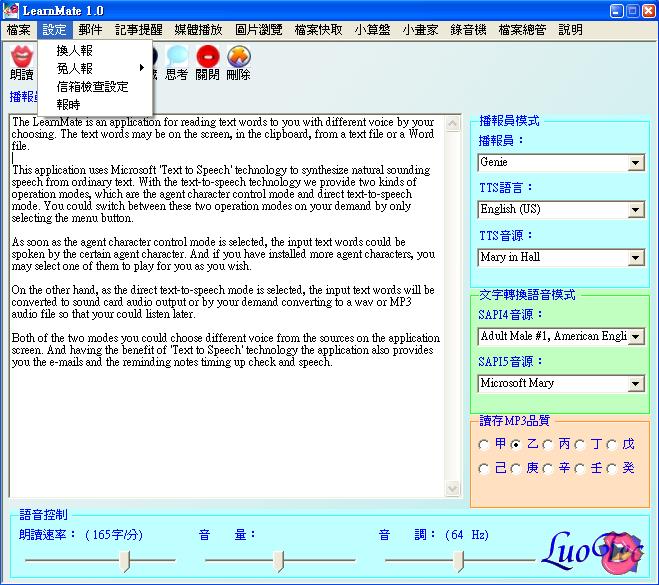Choose 信箱檢查設定 from the menu
This screenshot has width=659, height=585.
click(95, 87)
